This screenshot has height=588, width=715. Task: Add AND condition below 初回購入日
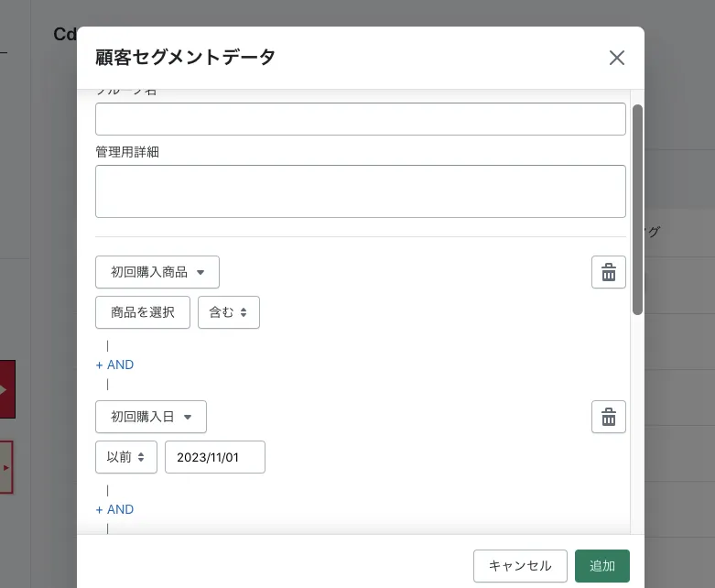pyautogui.click(x=115, y=509)
